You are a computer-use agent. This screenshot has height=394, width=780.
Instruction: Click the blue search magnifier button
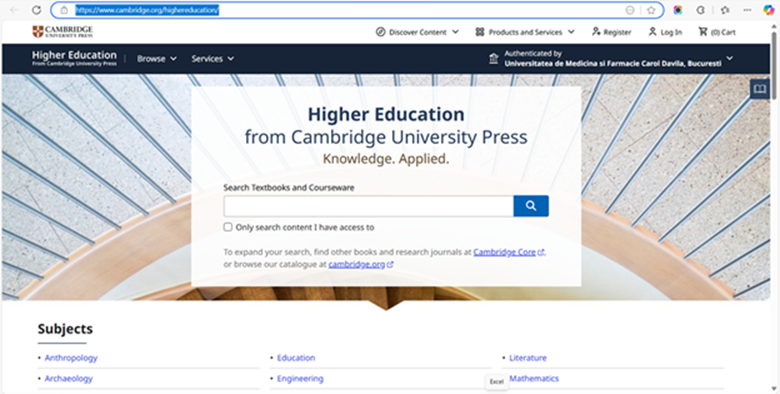531,206
